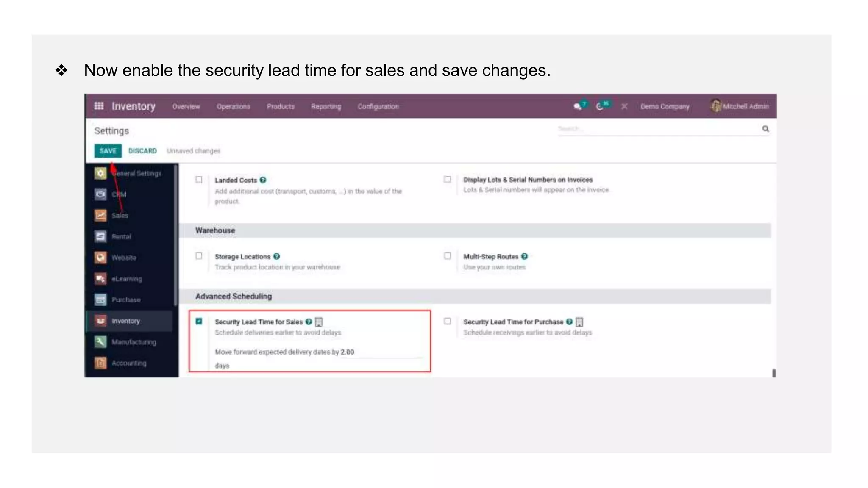Image resolution: width=868 pixels, height=488 pixels.
Task: Enable the Landed Costs checkbox
Action: coord(199,180)
